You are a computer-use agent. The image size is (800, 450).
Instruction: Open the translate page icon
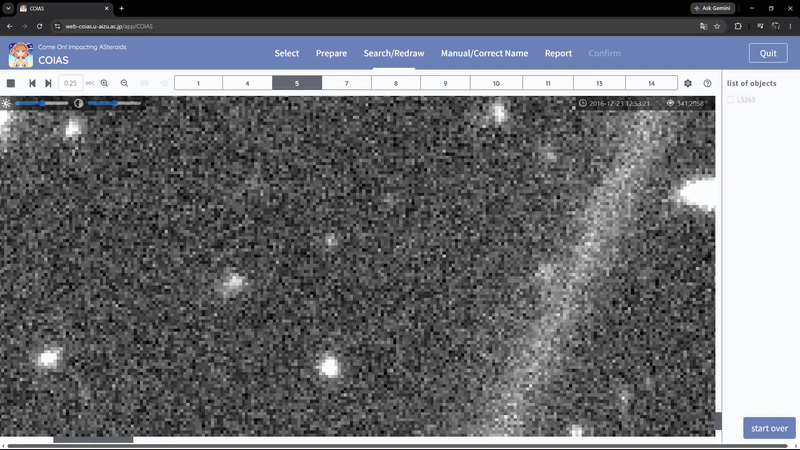coord(704,26)
